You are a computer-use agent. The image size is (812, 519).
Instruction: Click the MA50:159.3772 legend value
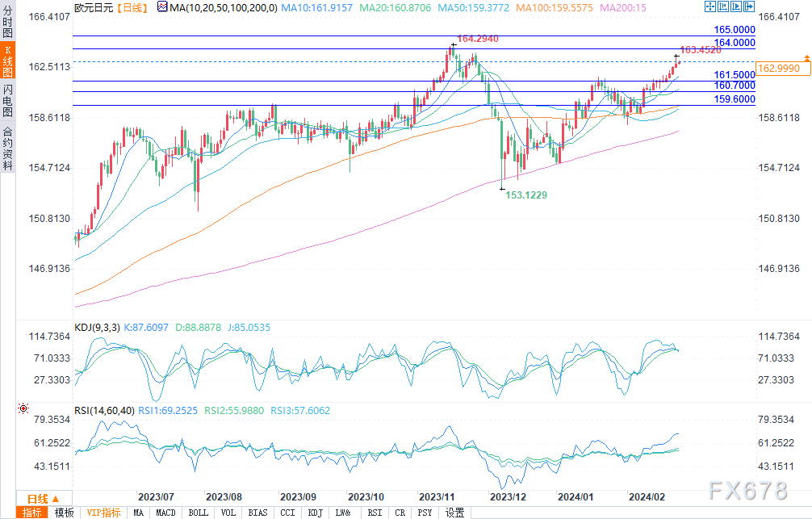[473, 8]
